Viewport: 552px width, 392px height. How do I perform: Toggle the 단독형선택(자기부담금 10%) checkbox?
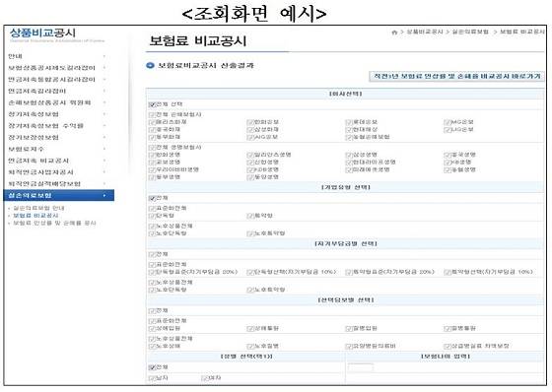click(x=250, y=273)
